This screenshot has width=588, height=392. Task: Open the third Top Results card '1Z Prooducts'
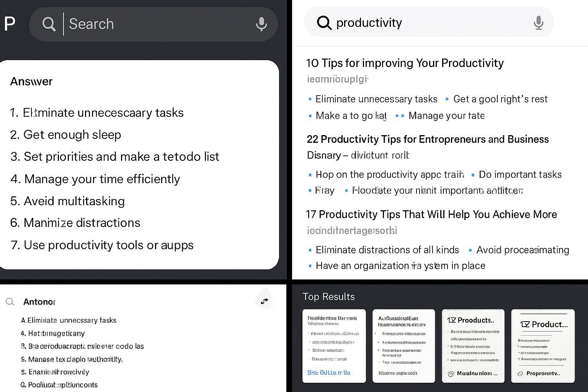473,346
